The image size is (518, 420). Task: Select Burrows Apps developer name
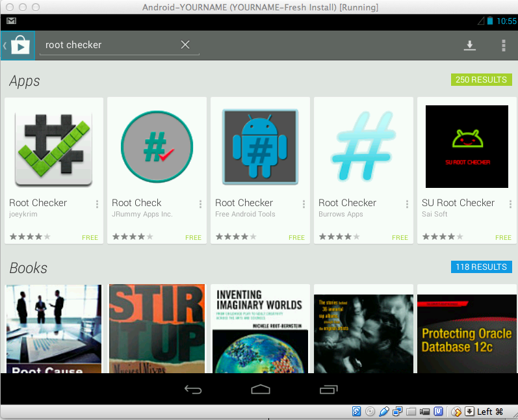[341, 214]
